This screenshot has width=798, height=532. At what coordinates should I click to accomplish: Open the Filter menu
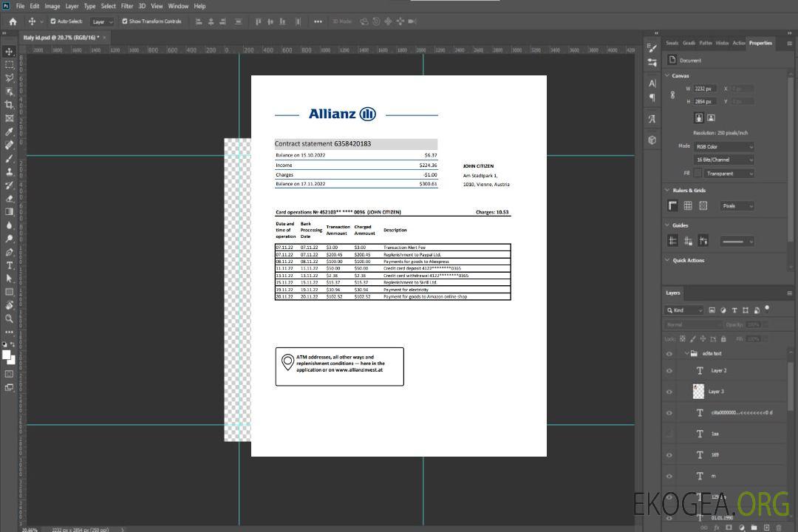pyautogui.click(x=127, y=6)
